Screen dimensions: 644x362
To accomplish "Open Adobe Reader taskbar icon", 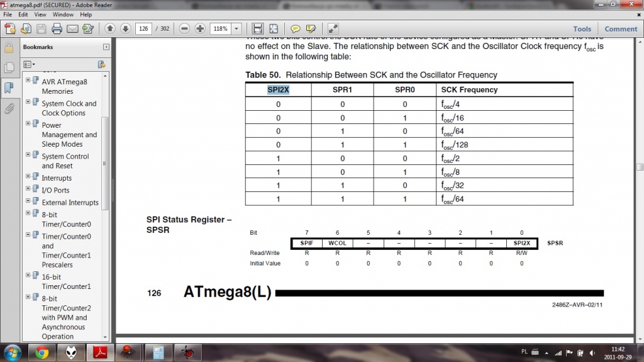I will pos(100,353).
